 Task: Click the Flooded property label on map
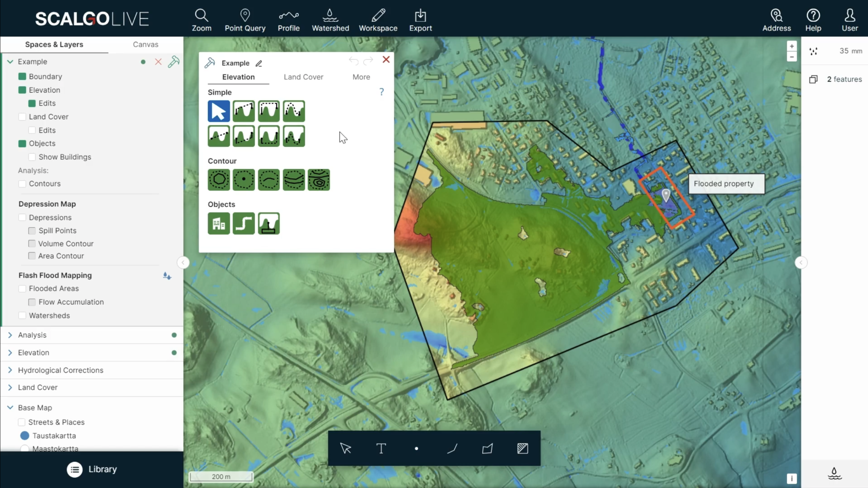point(727,184)
